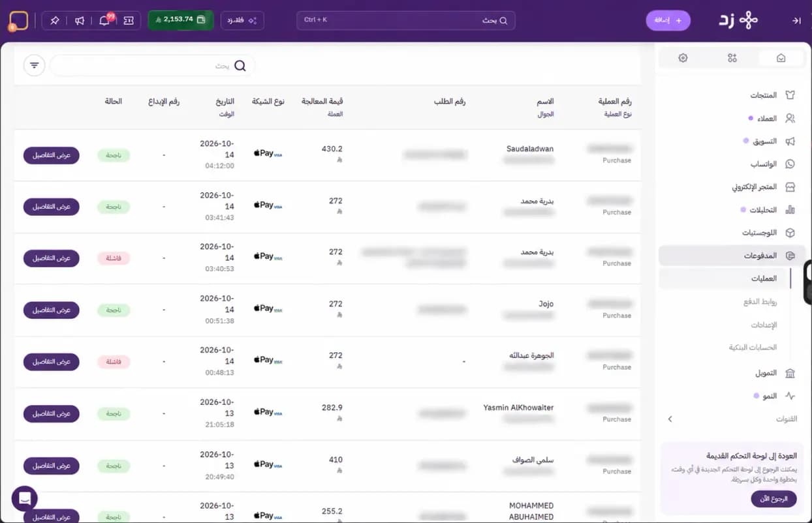Click the ناجحة status badge for Saudaladwan

[x=114, y=155]
